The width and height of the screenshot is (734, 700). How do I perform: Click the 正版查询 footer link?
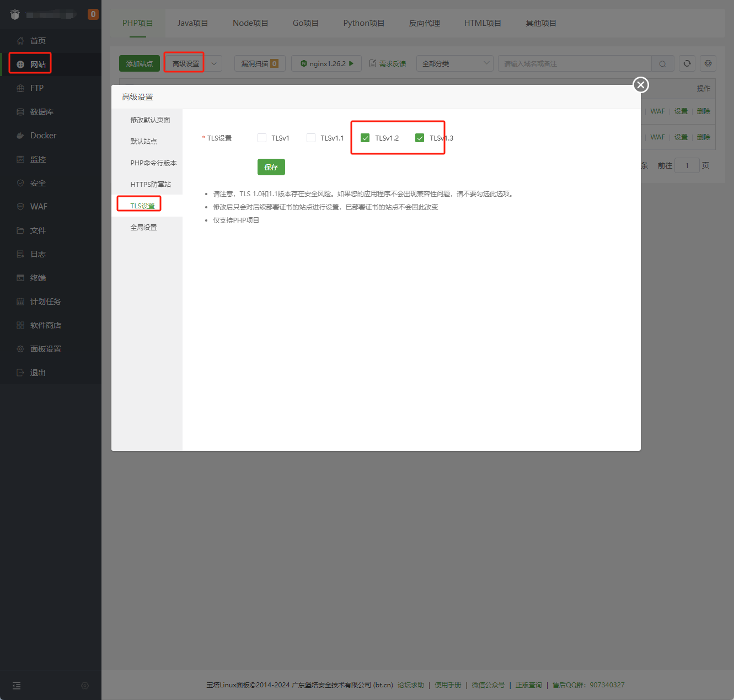[x=529, y=685]
